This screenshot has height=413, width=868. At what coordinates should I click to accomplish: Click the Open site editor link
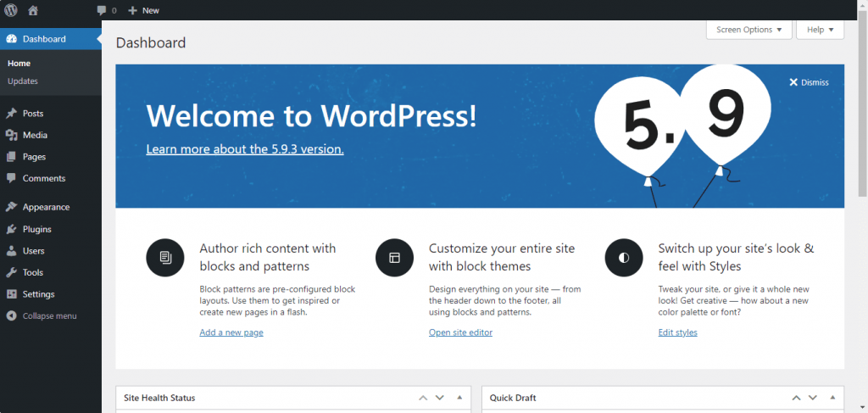click(460, 332)
